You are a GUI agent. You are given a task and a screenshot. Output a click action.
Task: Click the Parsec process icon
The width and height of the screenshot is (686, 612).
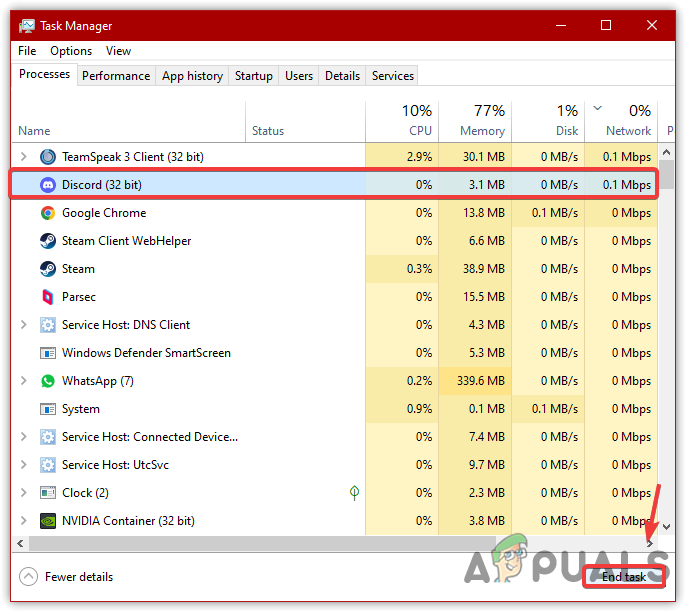click(x=48, y=297)
